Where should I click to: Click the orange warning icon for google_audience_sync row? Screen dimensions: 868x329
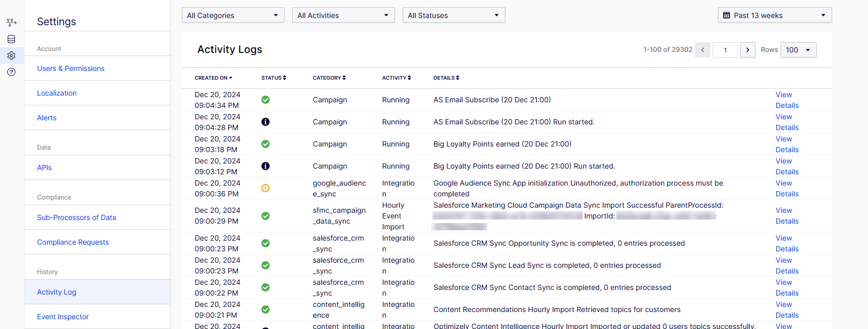tap(266, 188)
